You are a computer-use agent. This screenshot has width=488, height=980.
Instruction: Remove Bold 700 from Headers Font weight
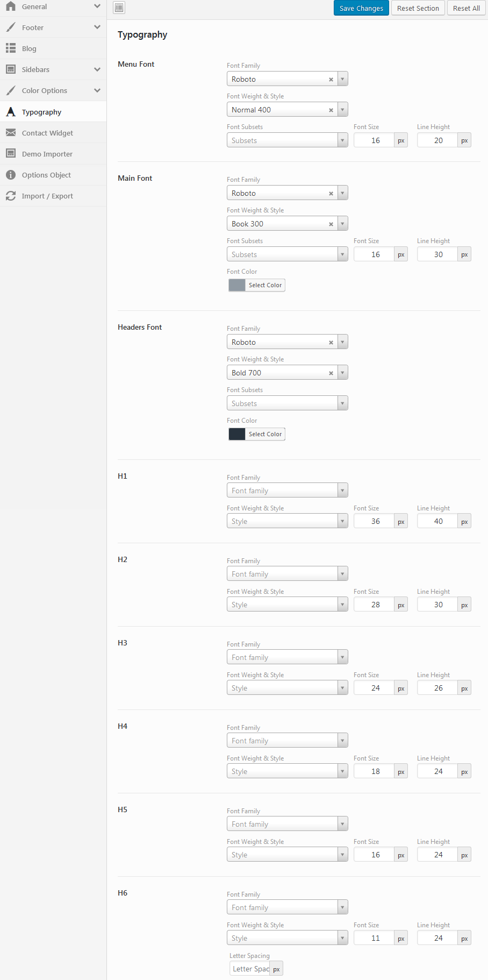(331, 373)
